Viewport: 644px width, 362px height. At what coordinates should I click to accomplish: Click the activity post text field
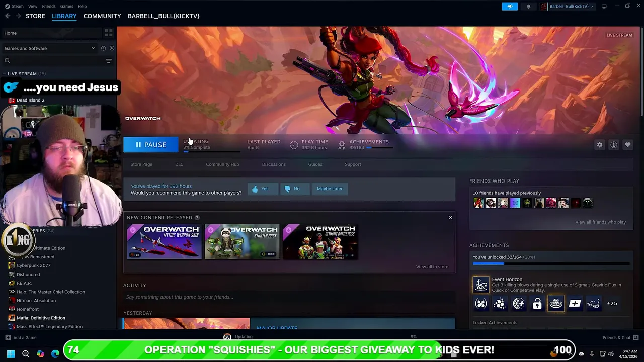289,297
